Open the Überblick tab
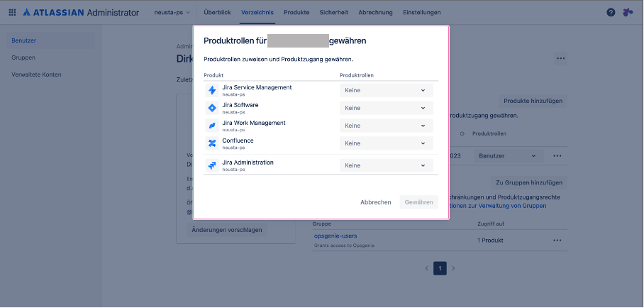Screen dimensions: 644x308 [217, 12]
